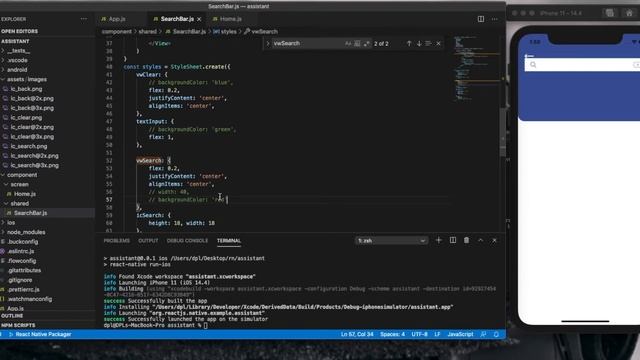Open the .gitignore file
Viewport: 640px width, 360px height.
(x=20, y=280)
